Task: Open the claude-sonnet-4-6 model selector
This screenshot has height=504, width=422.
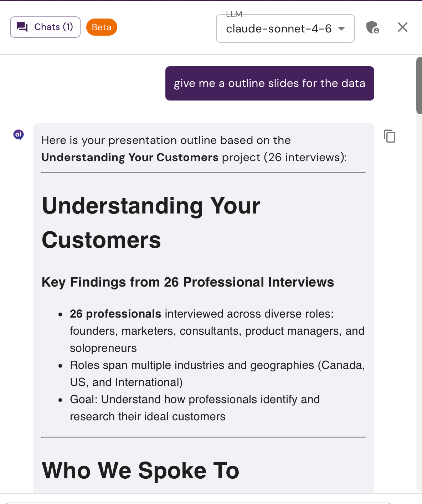Action: [285, 29]
